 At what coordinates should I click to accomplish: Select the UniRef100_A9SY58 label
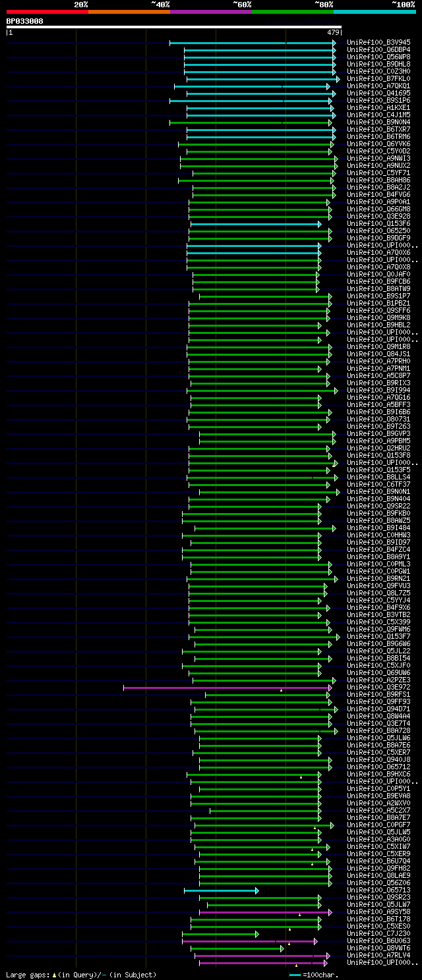pyautogui.click(x=378, y=912)
